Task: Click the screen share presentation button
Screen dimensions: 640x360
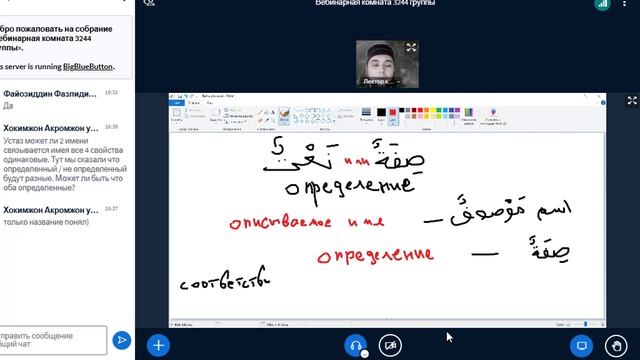Action: (x=581, y=345)
